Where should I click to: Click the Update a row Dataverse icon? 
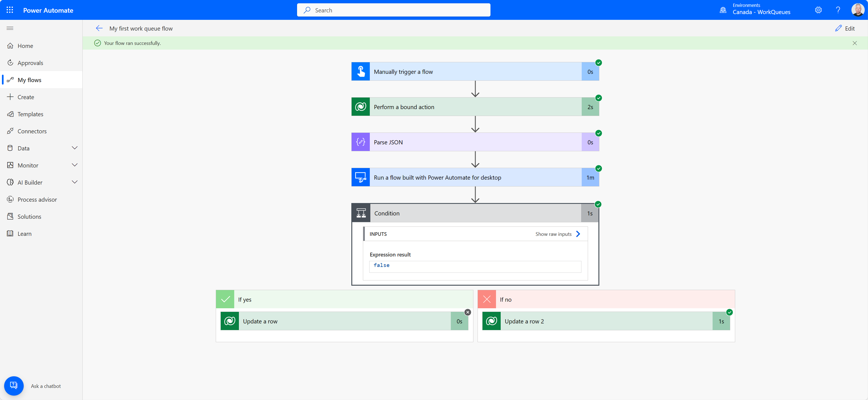click(230, 321)
